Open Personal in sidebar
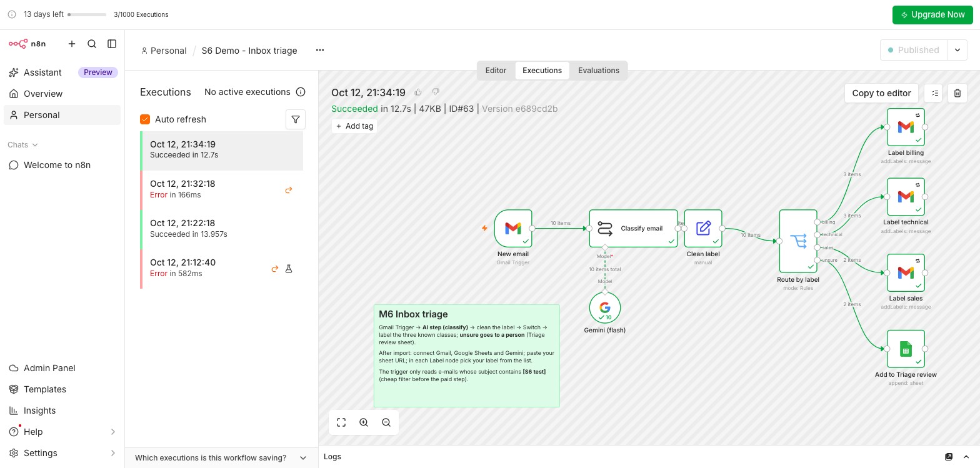This screenshot has height=468, width=980. pos(62,115)
